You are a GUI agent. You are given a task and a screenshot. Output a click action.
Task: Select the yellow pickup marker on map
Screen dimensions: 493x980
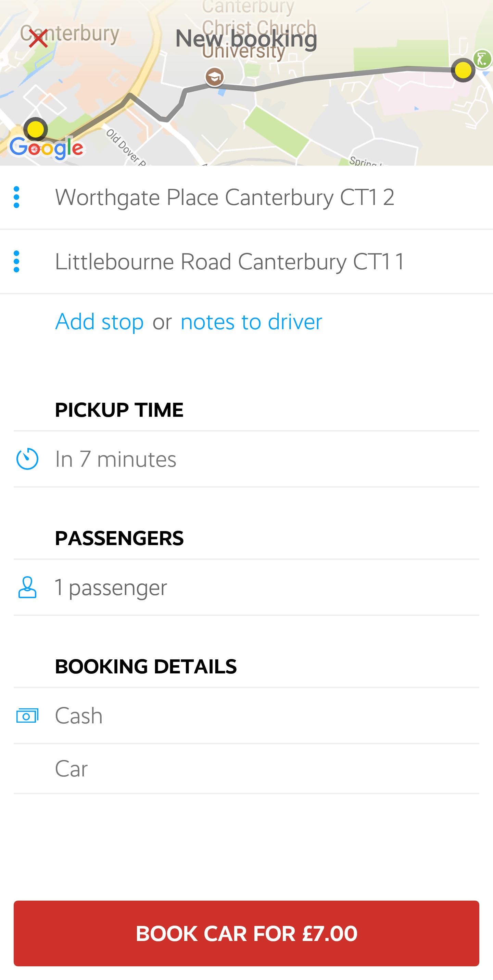pyautogui.click(x=35, y=129)
